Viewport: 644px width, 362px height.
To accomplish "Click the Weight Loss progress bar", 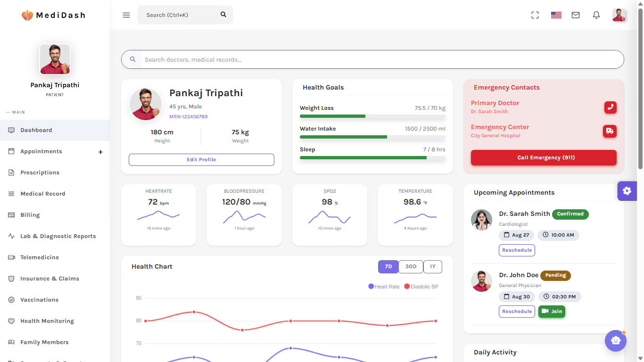I will click(x=372, y=116).
